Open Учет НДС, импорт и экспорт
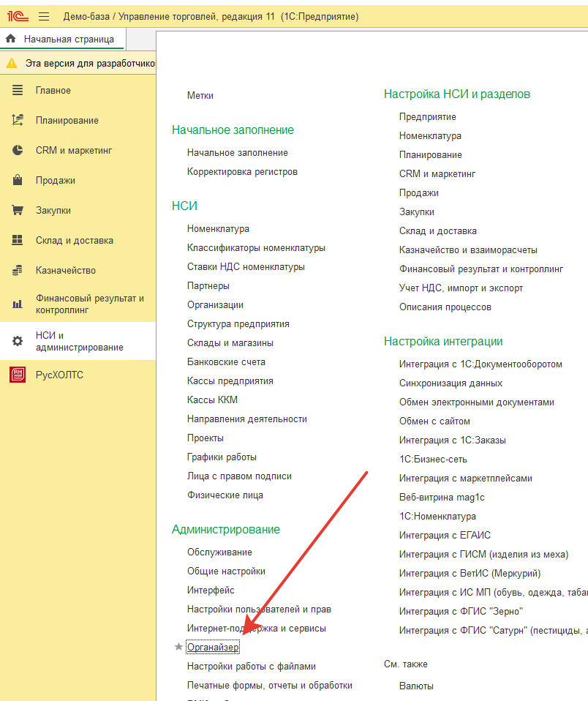 pyautogui.click(x=461, y=288)
